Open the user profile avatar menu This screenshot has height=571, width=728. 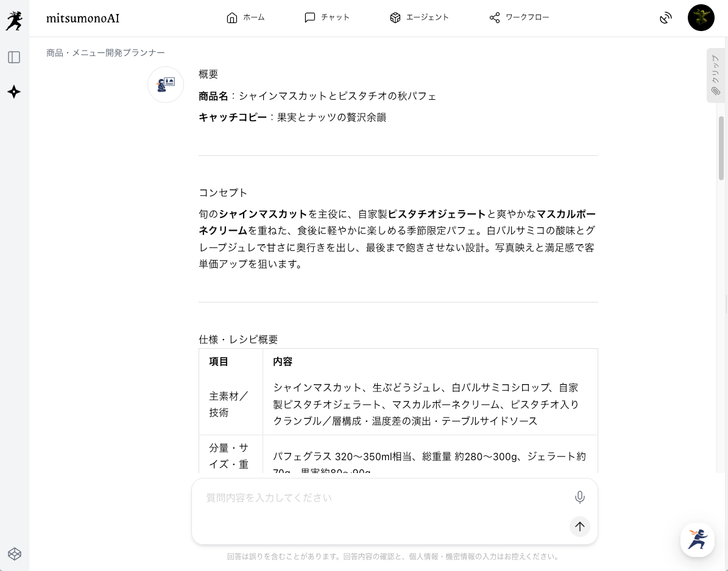701,18
